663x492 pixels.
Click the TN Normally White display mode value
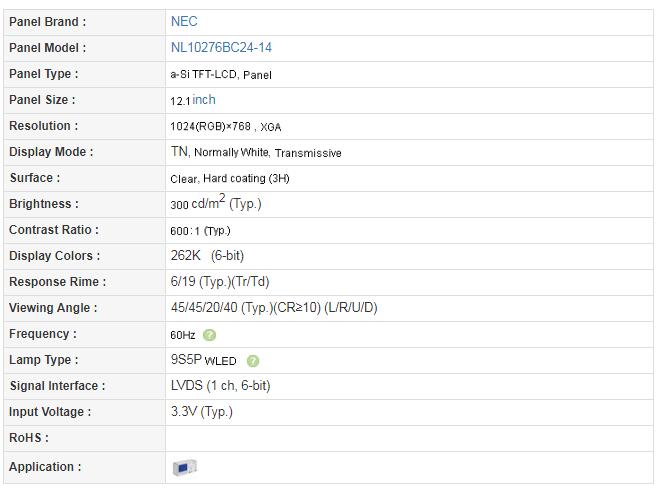[x=256, y=152]
